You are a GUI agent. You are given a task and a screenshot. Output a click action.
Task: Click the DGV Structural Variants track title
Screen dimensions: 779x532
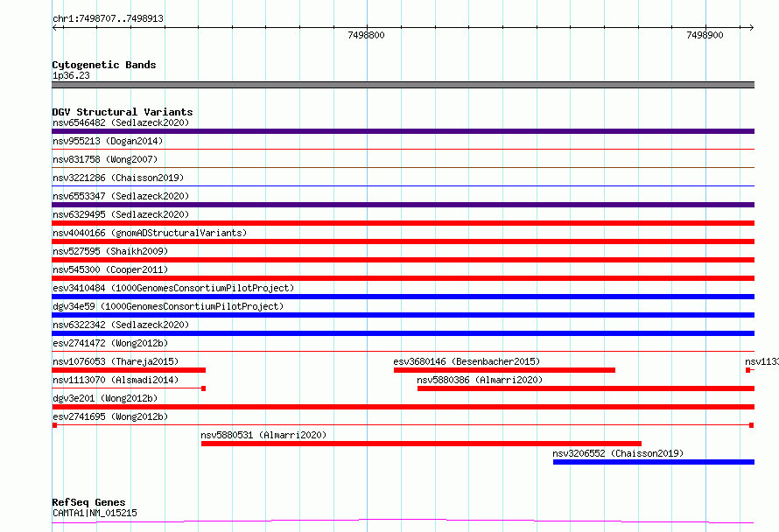(123, 112)
